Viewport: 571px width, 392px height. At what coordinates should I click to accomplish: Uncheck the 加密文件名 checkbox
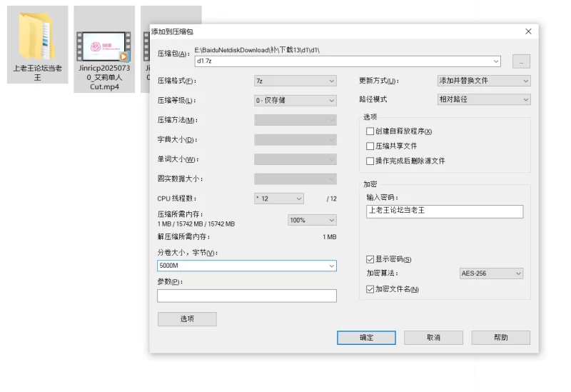370,289
